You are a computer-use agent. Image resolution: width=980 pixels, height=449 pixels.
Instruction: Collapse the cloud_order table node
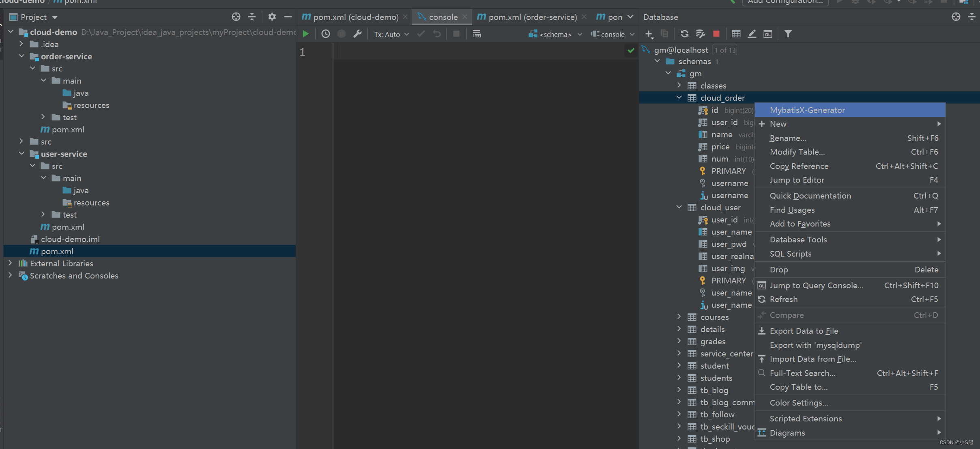[x=679, y=97]
